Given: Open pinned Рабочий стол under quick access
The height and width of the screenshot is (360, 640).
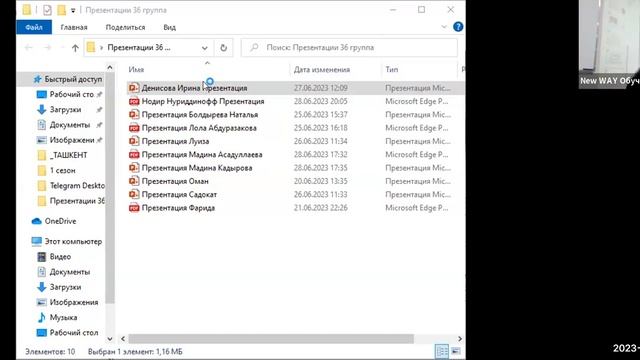Looking at the screenshot, I should (71, 94).
